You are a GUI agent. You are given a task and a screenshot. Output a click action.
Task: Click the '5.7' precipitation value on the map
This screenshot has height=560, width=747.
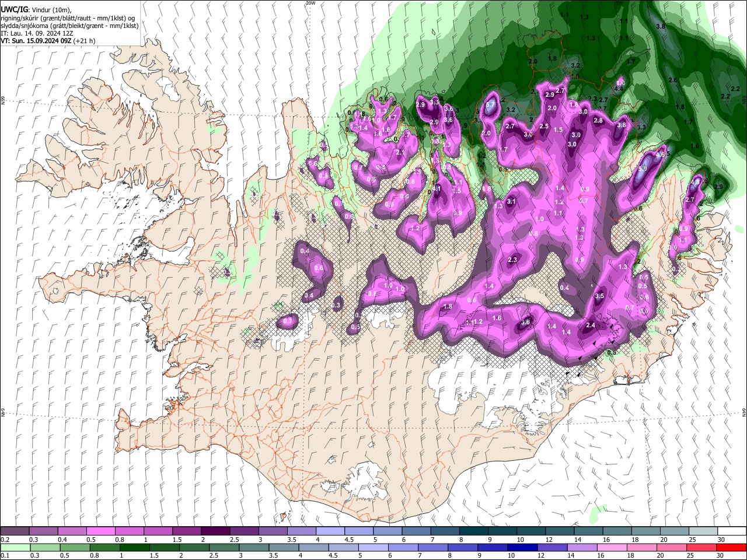pyautogui.click(x=490, y=104)
